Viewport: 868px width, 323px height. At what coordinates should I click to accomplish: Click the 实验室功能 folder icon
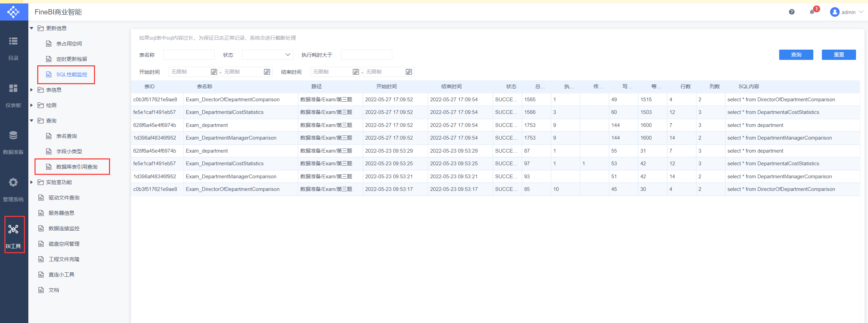coord(41,182)
